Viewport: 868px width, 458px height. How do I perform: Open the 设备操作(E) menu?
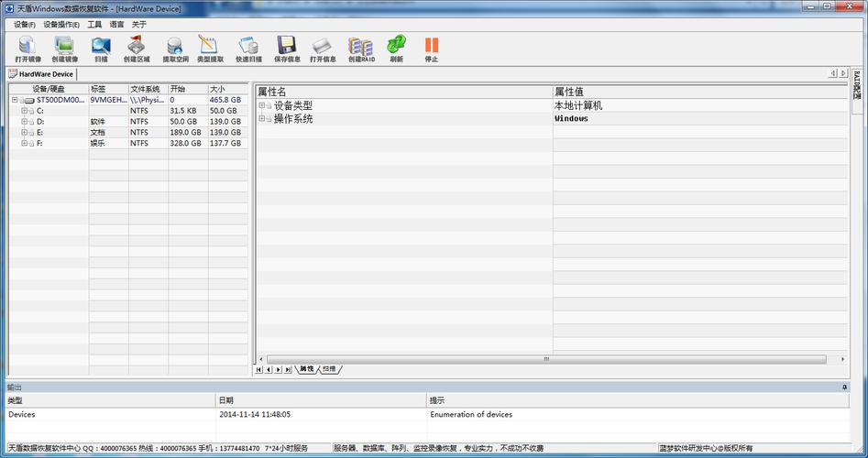click(x=60, y=25)
